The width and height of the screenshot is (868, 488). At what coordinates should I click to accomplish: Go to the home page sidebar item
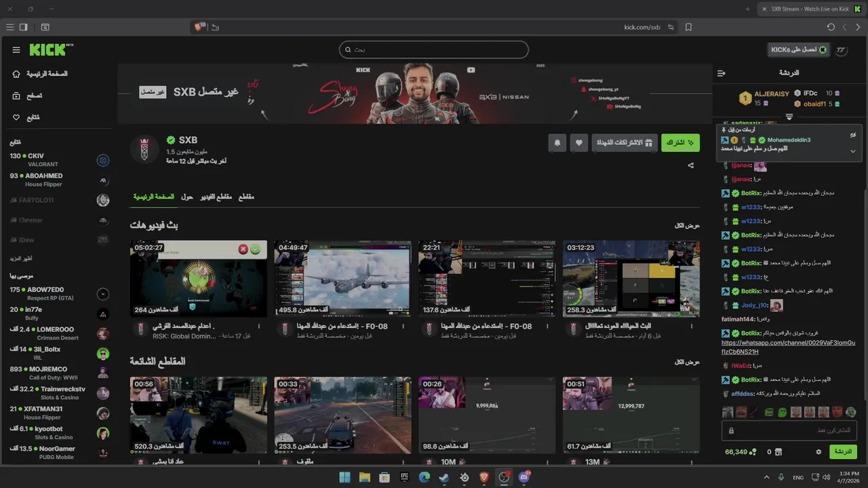click(41, 74)
